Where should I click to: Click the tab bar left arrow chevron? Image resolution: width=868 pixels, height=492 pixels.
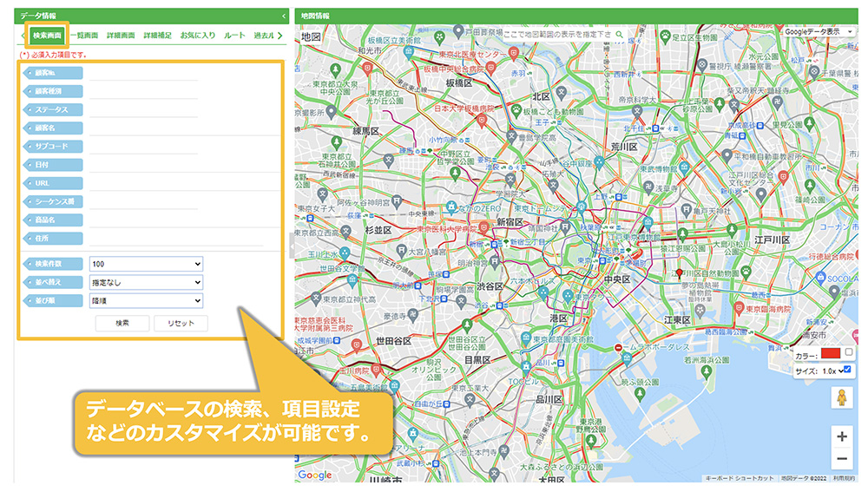pyautogui.click(x=23, y=36)
